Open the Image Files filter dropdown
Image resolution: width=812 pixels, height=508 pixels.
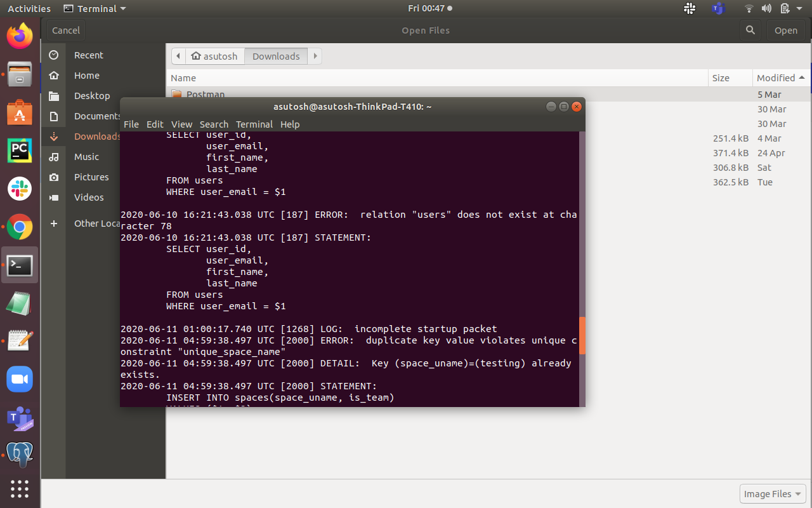point(773,493)
